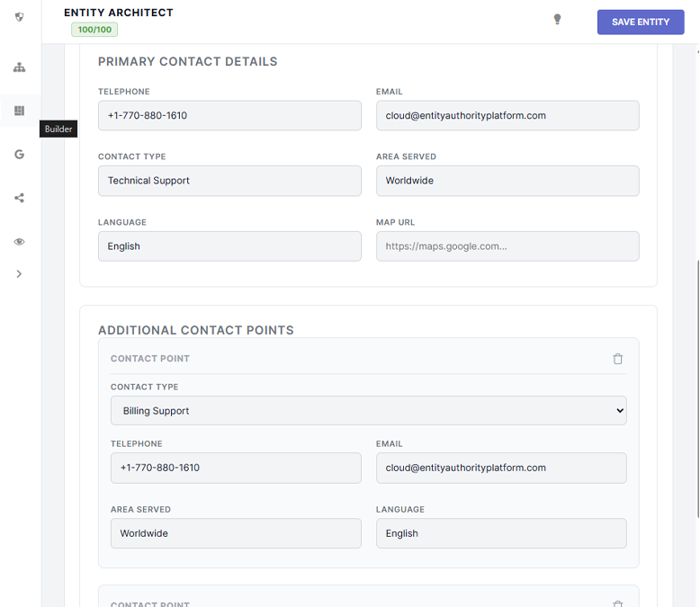
Task: Delete the Billing Support contact point
Action: pos(617,359)
